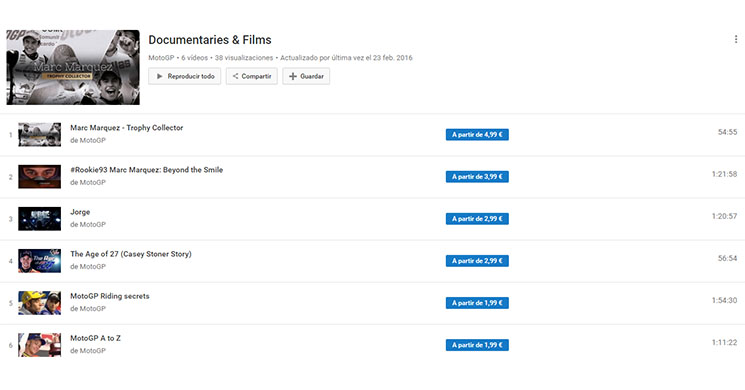Image resolution: width=745 pixels, height=390 pixels.
Task: Click 'A partir de 1,99 €' for Riding secrets
Action: (477, 303)
